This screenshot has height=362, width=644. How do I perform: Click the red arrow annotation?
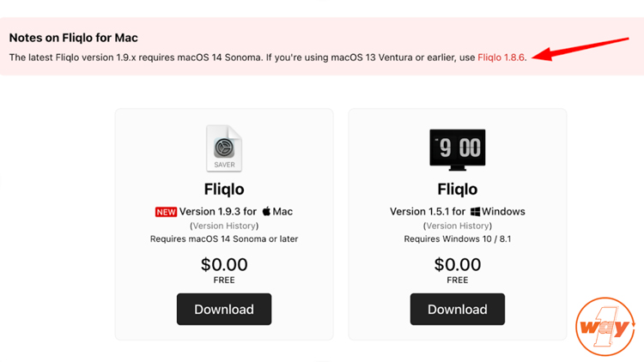[580, 49]
